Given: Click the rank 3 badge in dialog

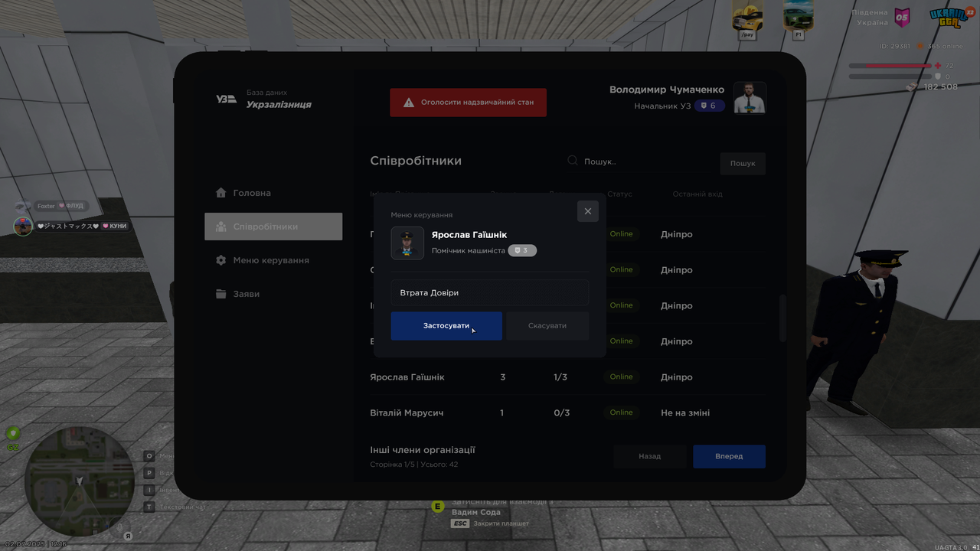Looking at the screenshot, I should [522, 250].
